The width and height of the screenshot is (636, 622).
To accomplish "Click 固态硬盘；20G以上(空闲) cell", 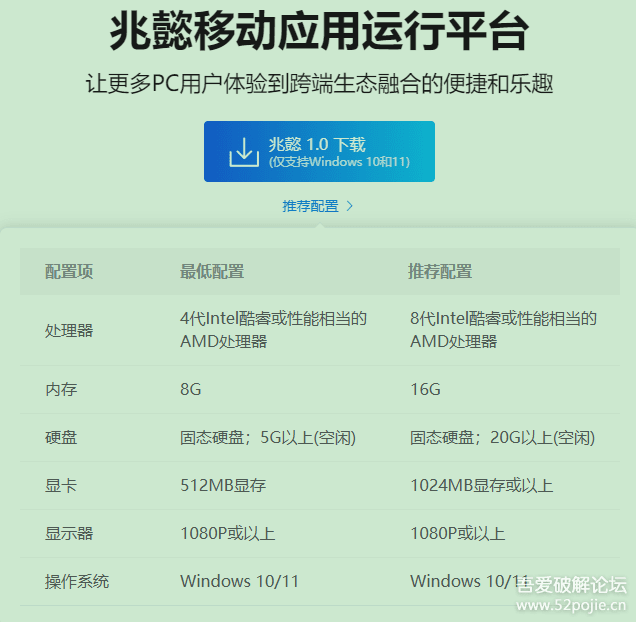I will [x=502, y=438].
